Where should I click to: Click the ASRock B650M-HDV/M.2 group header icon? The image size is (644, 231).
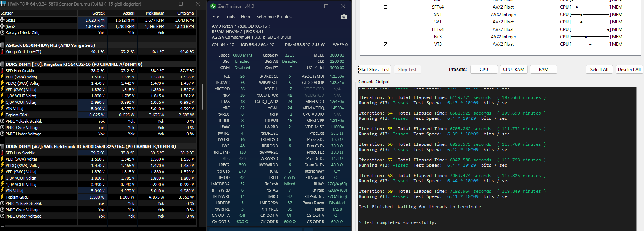3,45
